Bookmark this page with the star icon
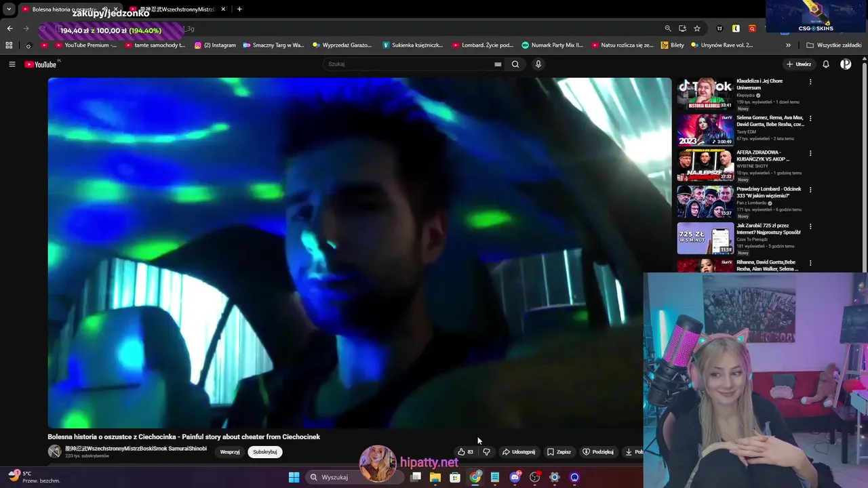This screenshot has height=488, width=868. tap(697, 28)
